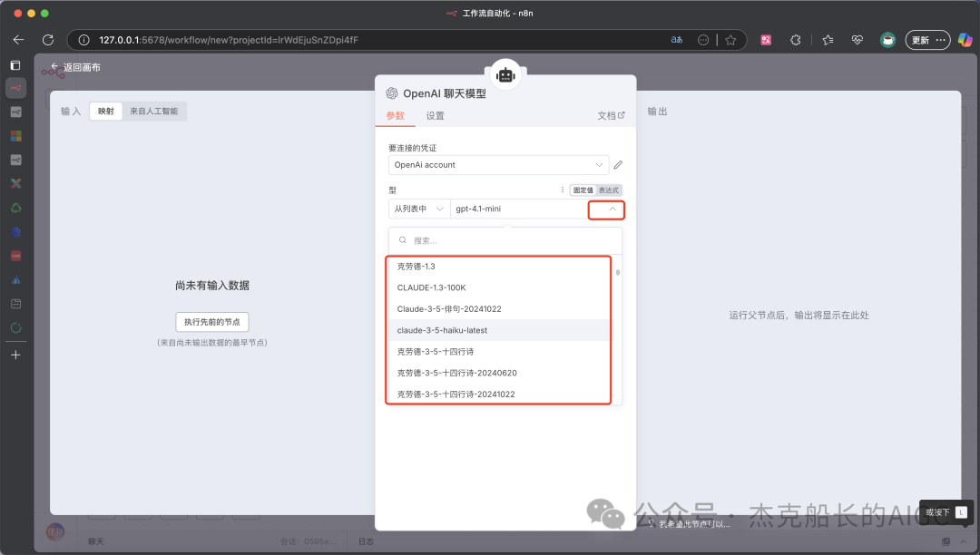Switch to the 设置 tab

click(435, 115)
